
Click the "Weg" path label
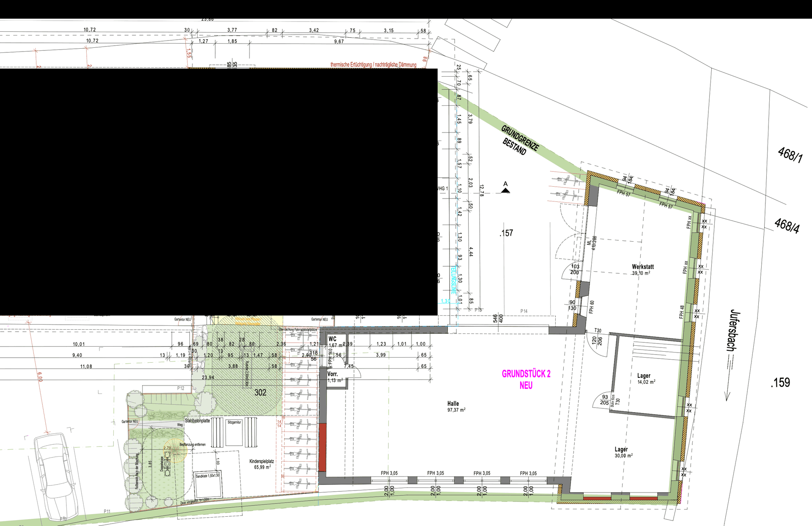coord(180,425)
